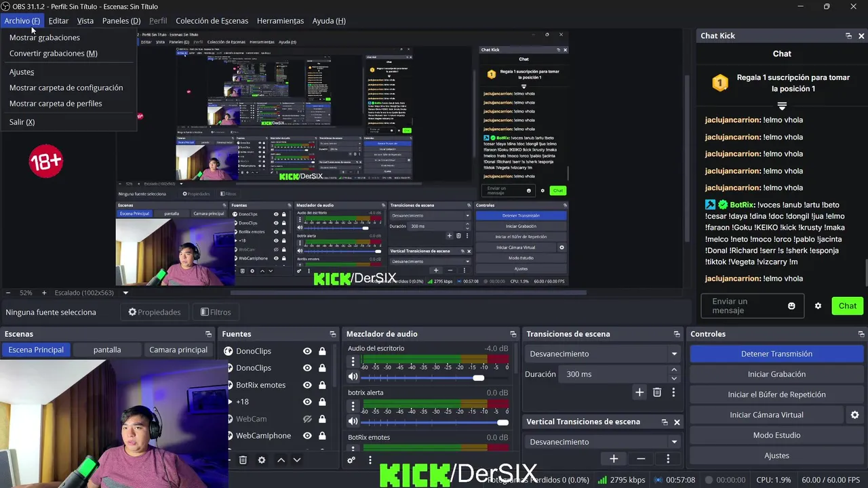Unlock the first DonoClips source
The height and width of the screenshot is (488, 868).
click(322, 351)
